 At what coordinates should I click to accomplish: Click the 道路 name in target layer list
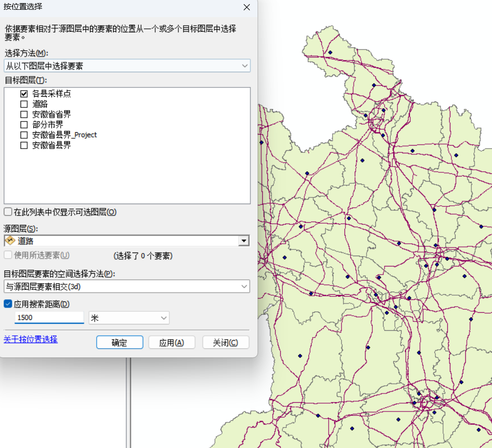[40, 104]
